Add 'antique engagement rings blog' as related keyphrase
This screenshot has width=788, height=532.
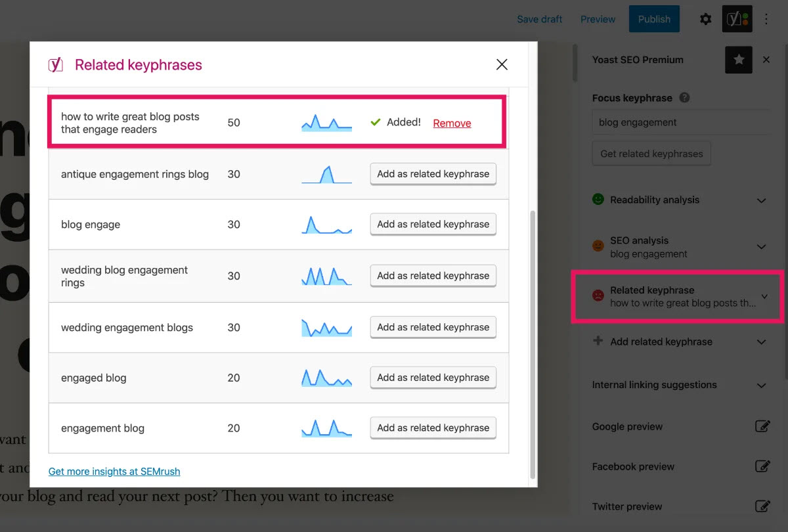(x=433, y=174)
